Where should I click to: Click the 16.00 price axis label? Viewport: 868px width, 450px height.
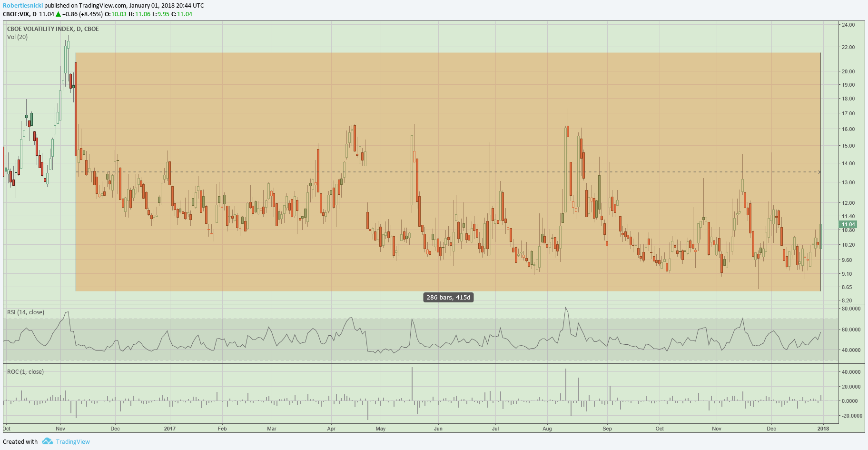[x=848, y=129]
